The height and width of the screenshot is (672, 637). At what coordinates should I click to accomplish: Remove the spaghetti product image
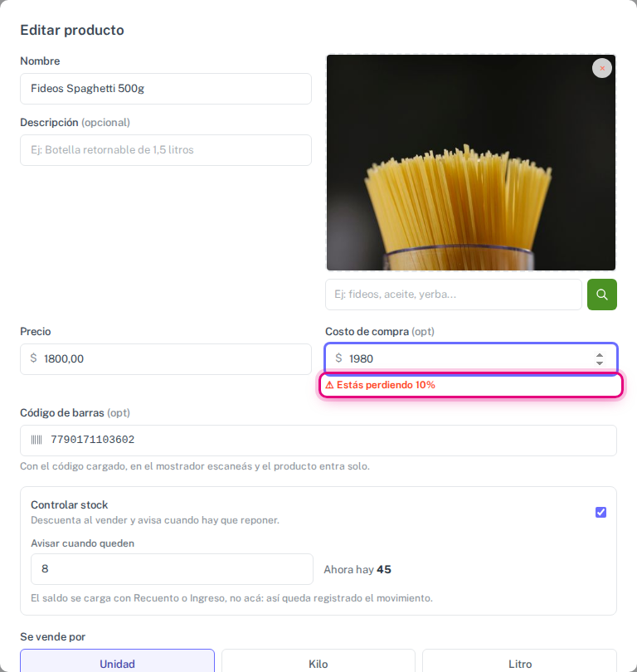(602, 68)
